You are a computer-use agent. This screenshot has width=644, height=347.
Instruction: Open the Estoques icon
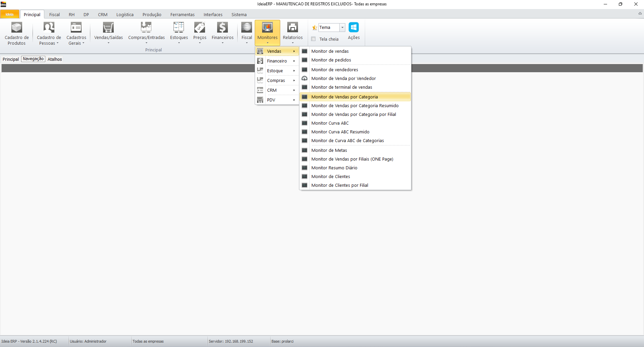(x=179, y=28)
